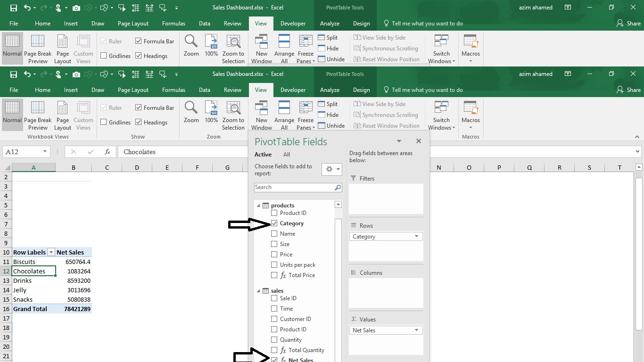This screenshot has width=644, height=362.
Task: Open the Row Labels filter dropdown
Action: (x=51, y=253)
